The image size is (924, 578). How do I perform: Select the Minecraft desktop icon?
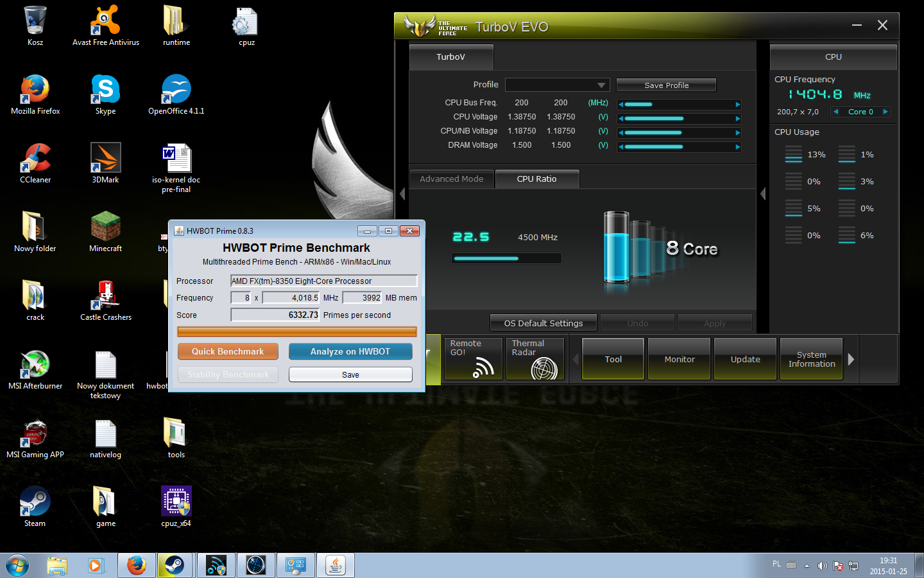(106, 232)
